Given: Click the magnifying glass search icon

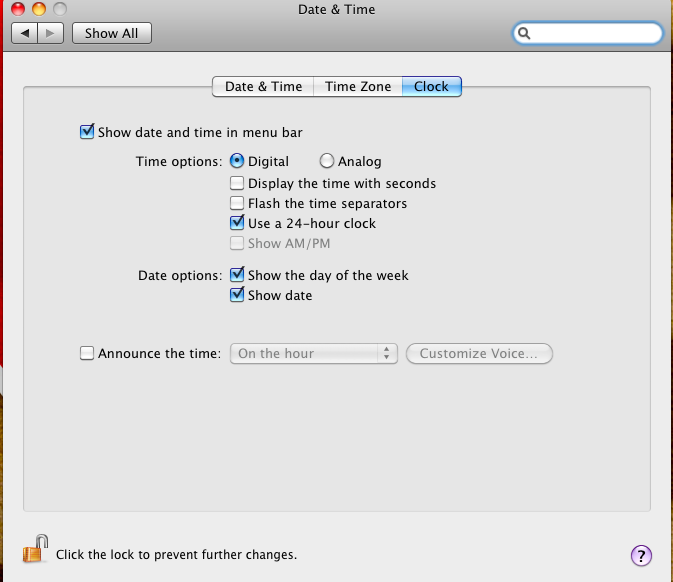Looking at the screenshot, I should pos(524,33).
